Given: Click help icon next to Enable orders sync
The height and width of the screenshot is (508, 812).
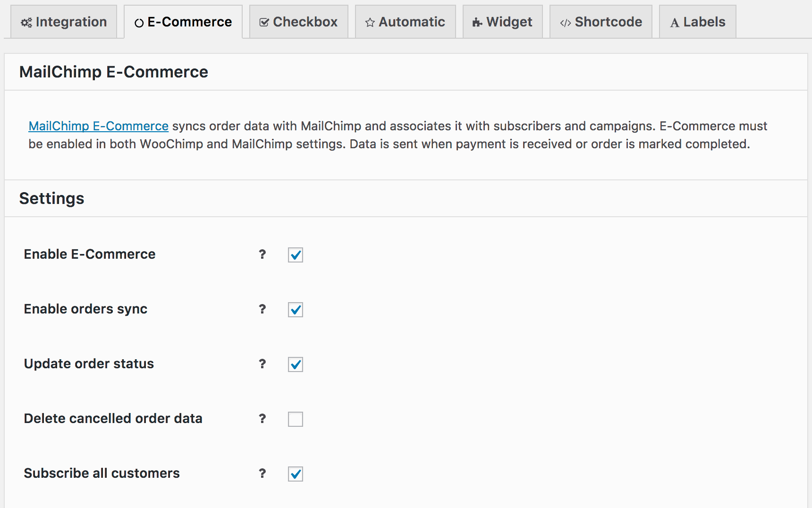Looking at the screenshot, I should pos(262,310).
